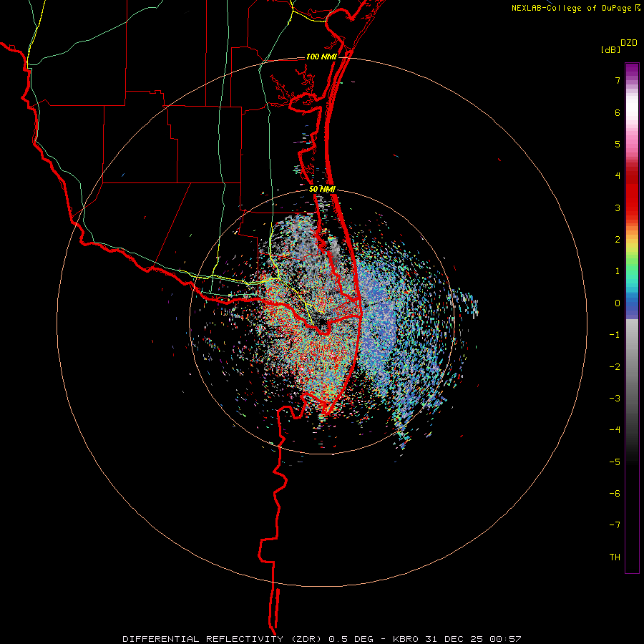Click the -2 value on color scale

coord(615,367)
